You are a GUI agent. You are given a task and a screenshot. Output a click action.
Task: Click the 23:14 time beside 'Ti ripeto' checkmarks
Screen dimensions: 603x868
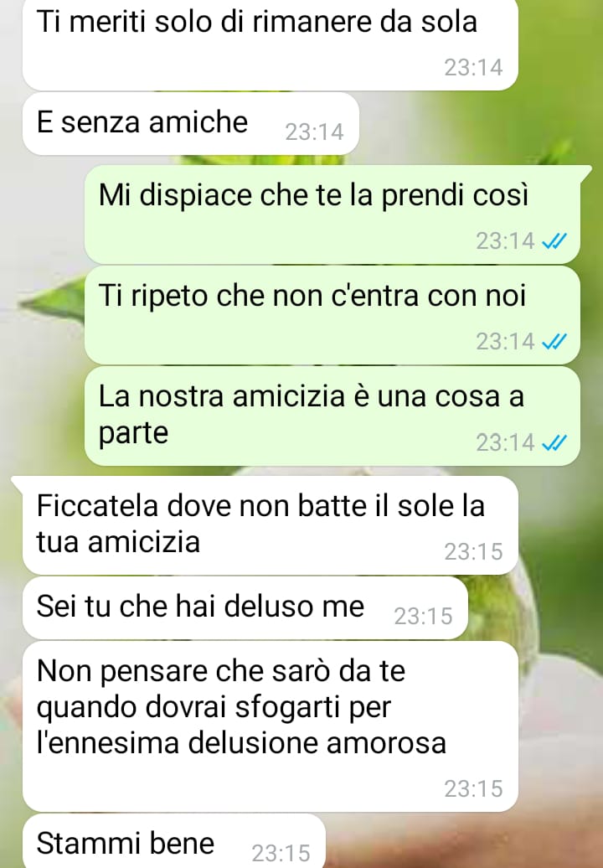(506, 342)
